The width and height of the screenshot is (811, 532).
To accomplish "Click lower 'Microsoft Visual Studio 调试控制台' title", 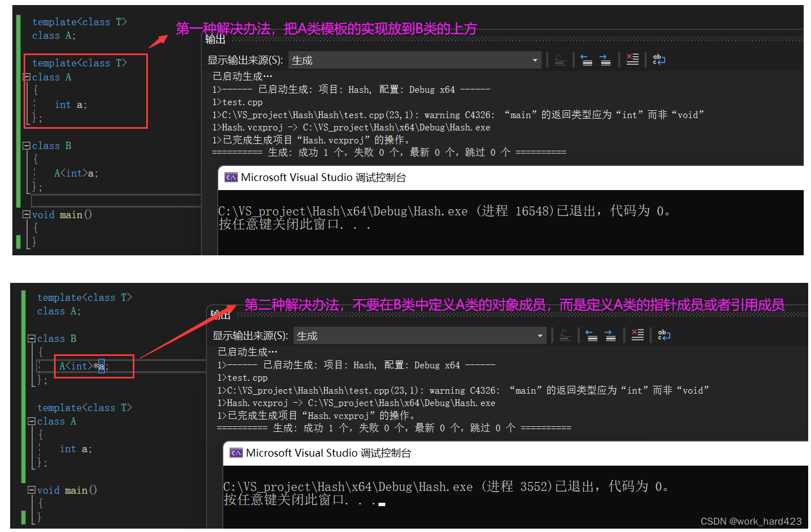I will 328,453.
